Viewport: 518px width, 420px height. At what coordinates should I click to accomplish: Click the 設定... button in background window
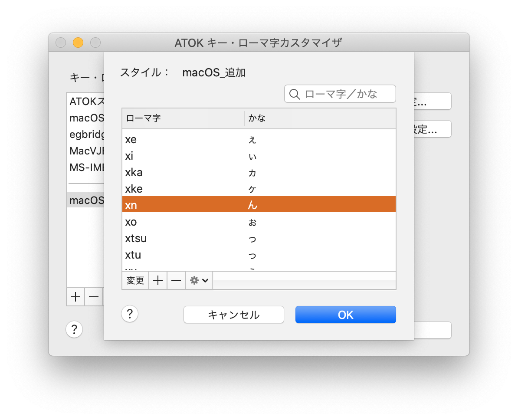tap(433, 129)
